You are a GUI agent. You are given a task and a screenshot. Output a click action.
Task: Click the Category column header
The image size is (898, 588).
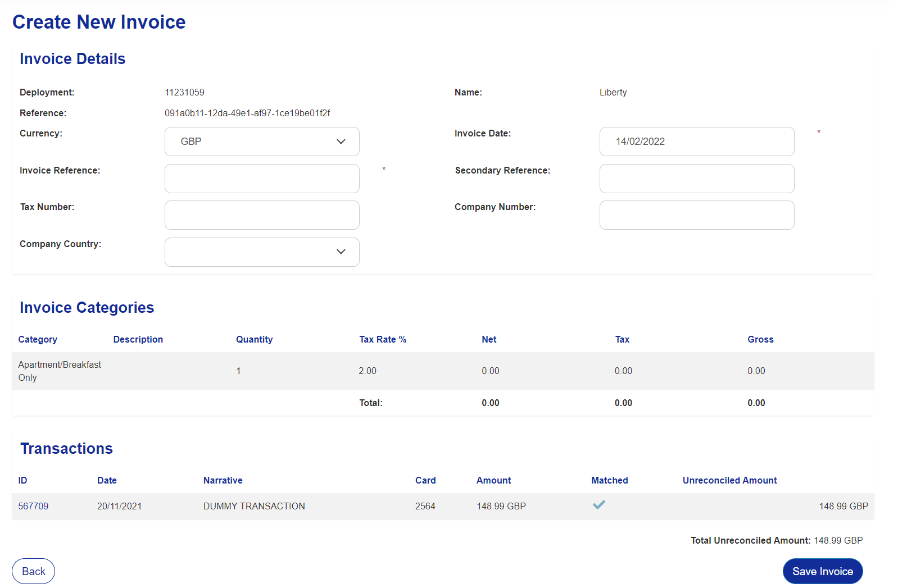38,339
